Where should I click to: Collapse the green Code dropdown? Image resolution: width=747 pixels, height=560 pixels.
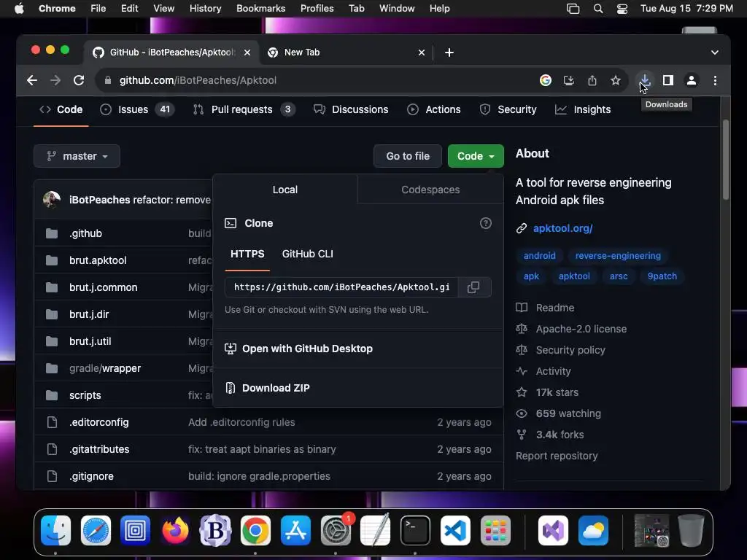pyautogui.click(x=476, y=156)
